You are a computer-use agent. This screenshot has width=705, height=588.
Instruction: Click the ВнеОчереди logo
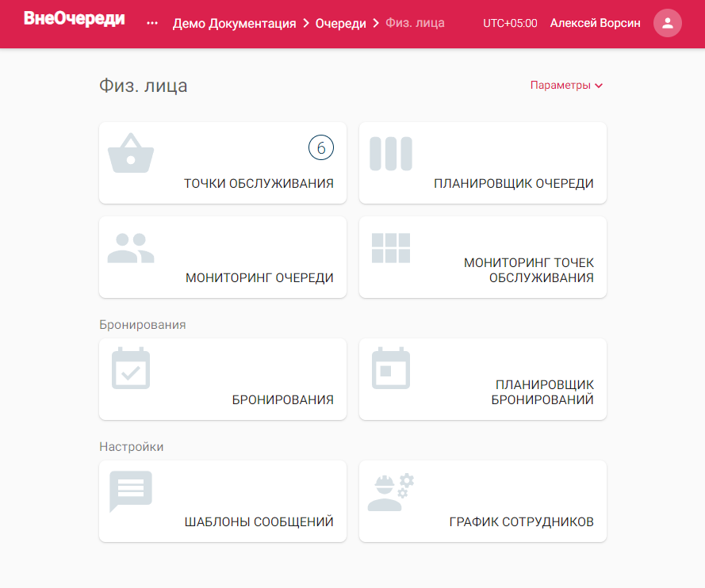(x=75, y=19)
